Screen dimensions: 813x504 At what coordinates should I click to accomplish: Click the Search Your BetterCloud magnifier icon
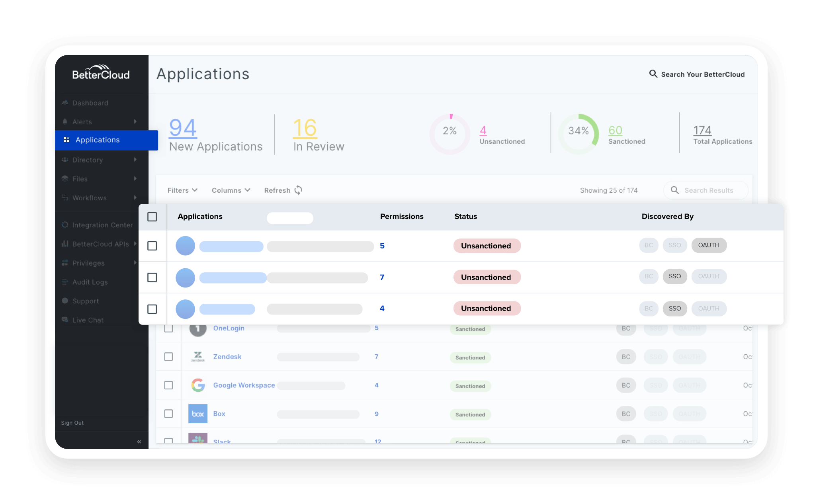tap(653, 74)
